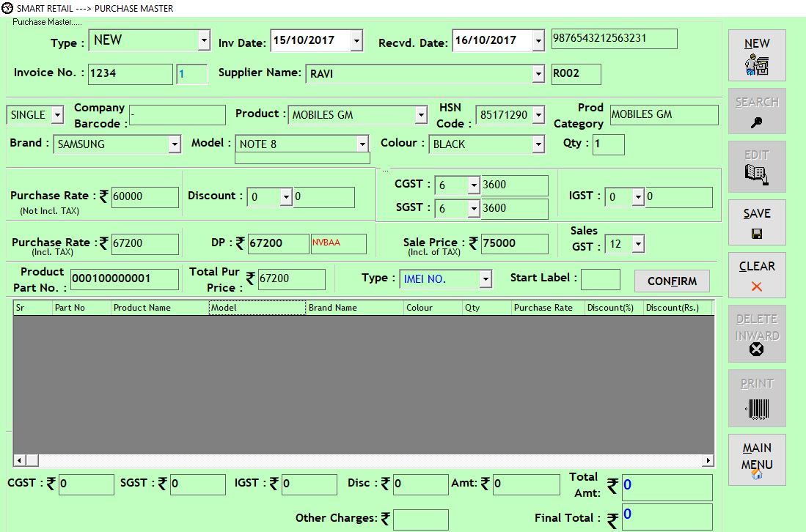806x532 pixels.
Task: Click the Model column header
Action: point(257,308)
